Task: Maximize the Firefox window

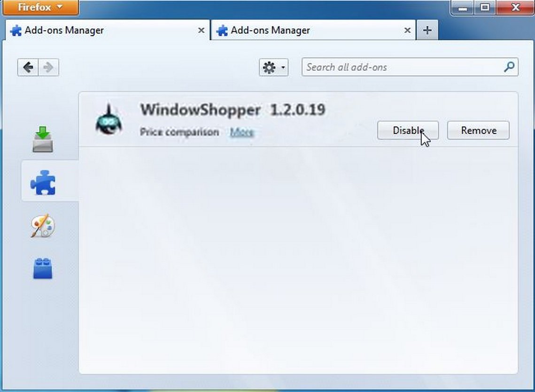Action: click(485, 8)
